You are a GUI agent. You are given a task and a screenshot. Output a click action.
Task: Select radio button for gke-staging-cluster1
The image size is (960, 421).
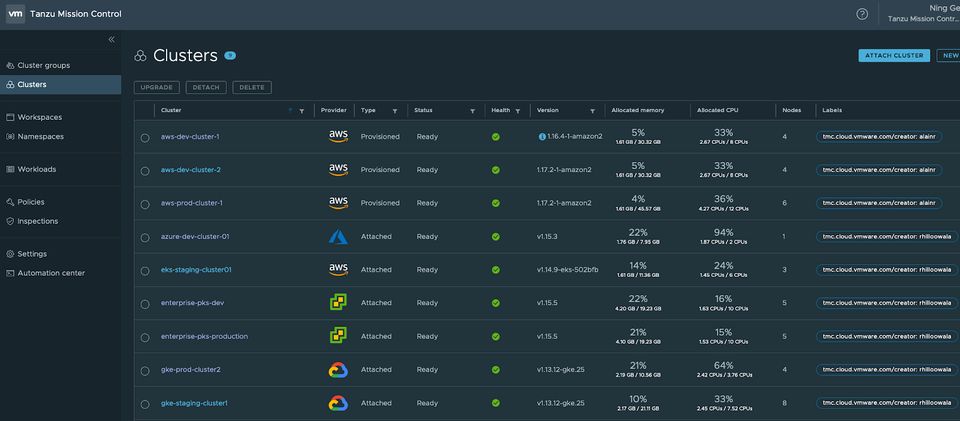coord(144,404)
